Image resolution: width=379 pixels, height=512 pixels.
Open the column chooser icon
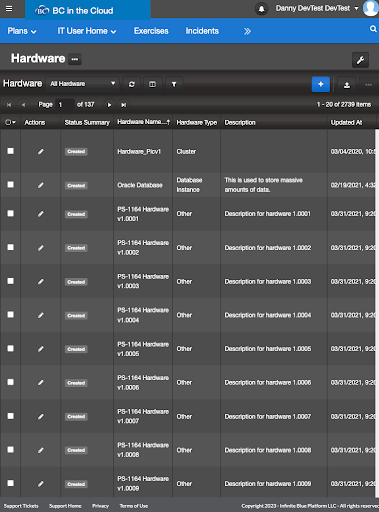coord(152,84)
